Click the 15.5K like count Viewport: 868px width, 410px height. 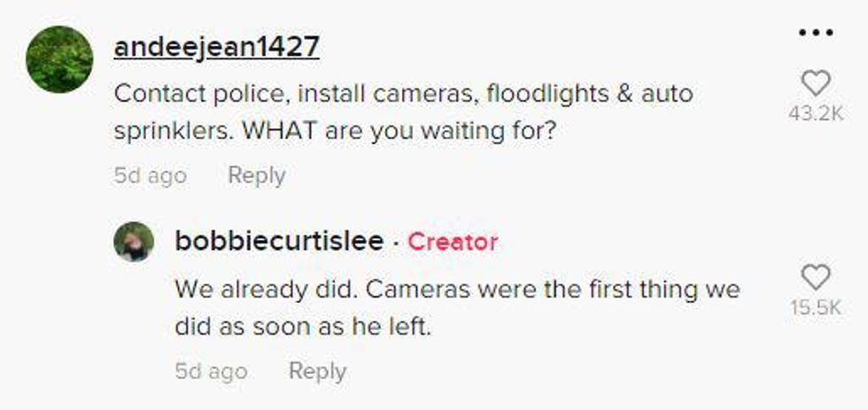pos(815,307)
